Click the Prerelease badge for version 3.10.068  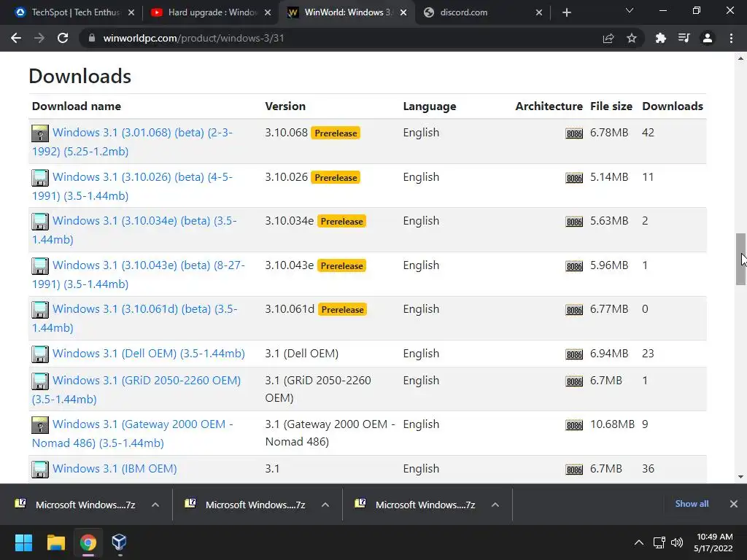click(x=336, y=133)
